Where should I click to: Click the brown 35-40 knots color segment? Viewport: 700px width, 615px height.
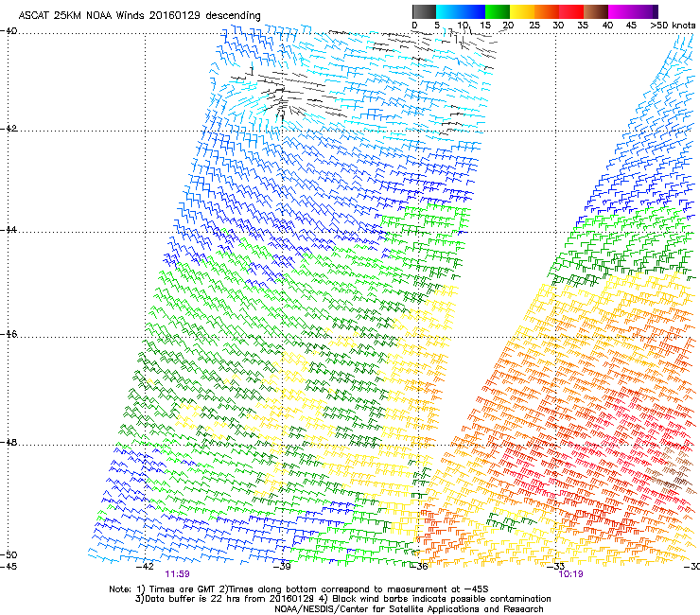click(x=596, y=11)
